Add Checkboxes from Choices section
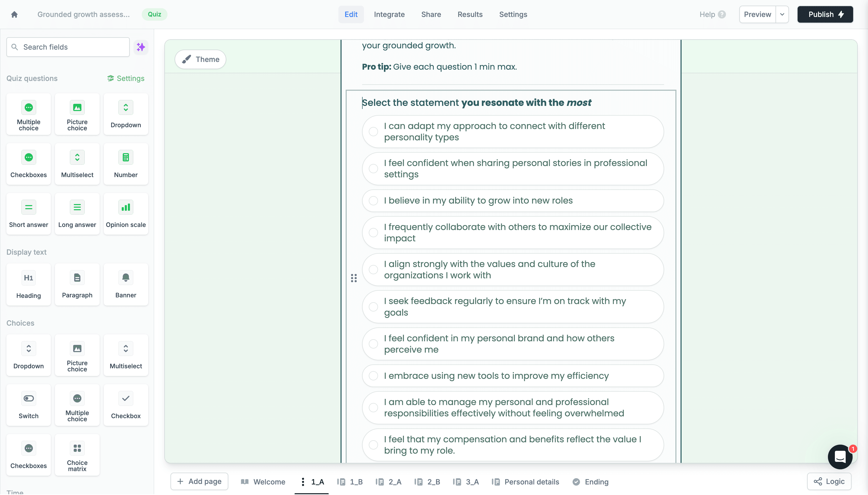 point(29,455)
